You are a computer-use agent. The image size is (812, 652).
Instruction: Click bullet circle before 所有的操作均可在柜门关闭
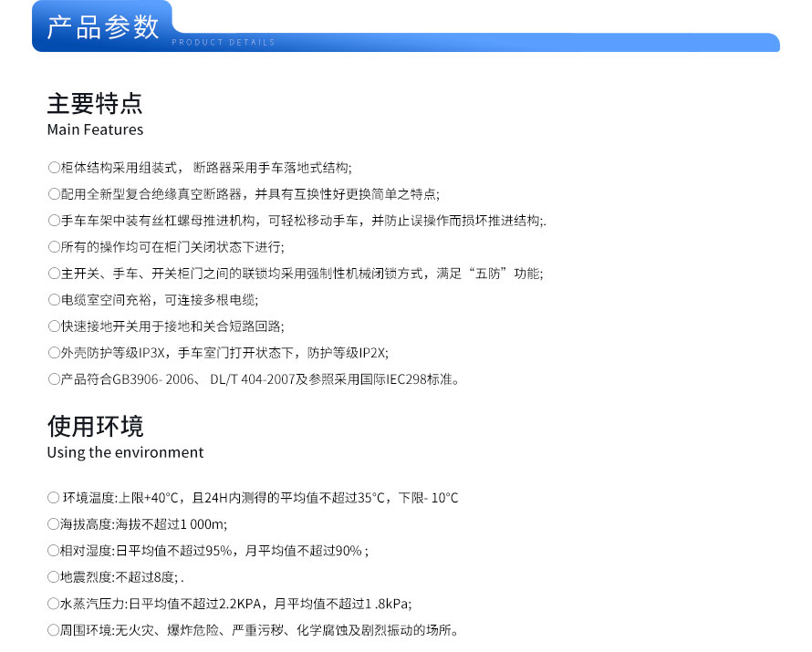pyautogui.click(x=53, y=247)
